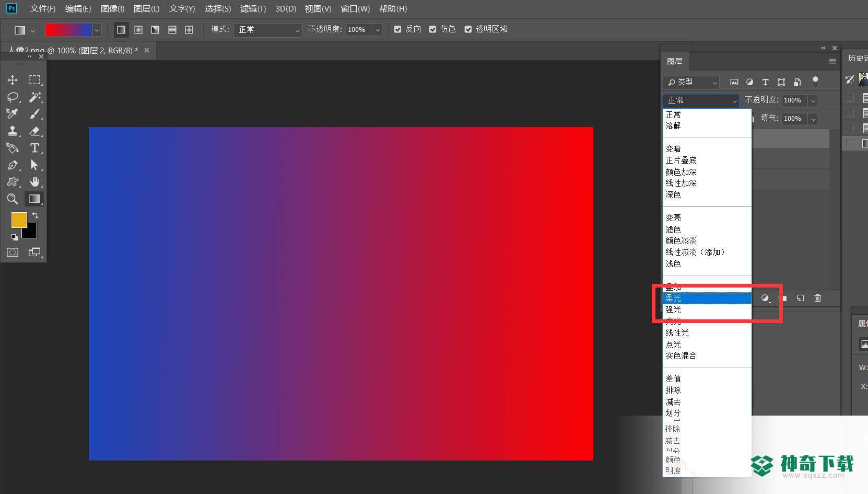Open the 滤镜(T) menu
Screen dimensions: 868x494
click(253, 9)
